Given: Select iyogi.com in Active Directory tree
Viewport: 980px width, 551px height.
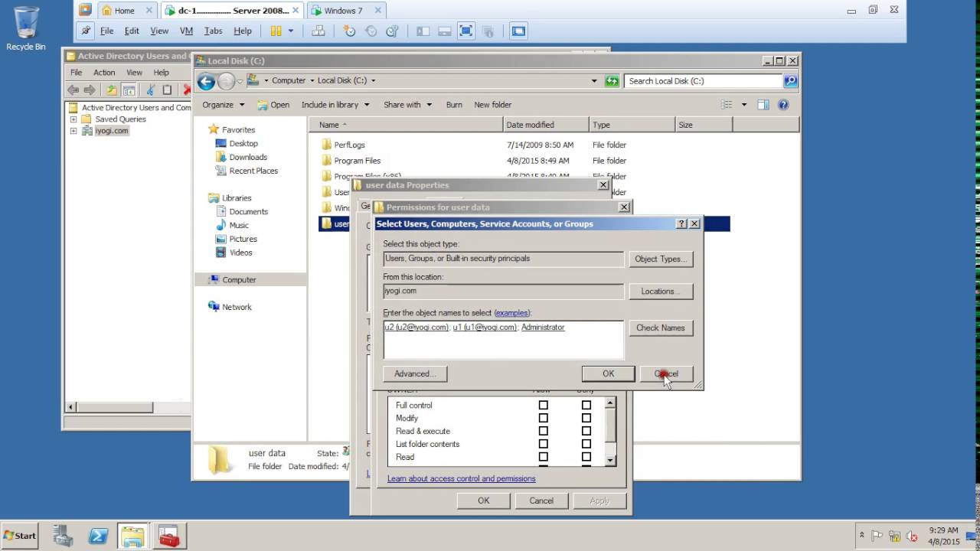Looking at the screenshot, I should 112,131.
